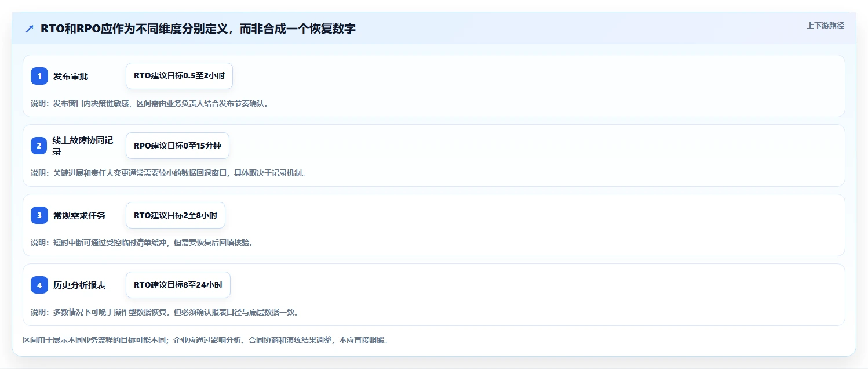Click the 历史分析报表 step title
This screenshot has width=868, height=369.
[x=79, y=285]
